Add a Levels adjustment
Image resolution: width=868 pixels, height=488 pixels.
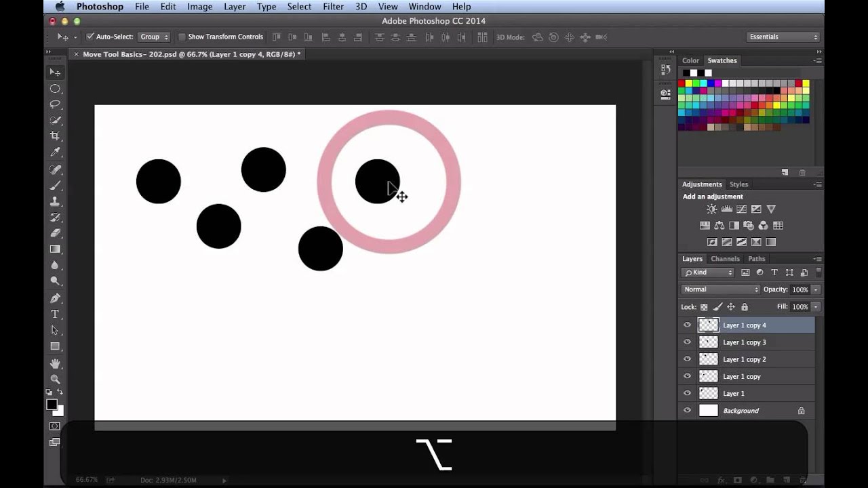pos(726,209)
